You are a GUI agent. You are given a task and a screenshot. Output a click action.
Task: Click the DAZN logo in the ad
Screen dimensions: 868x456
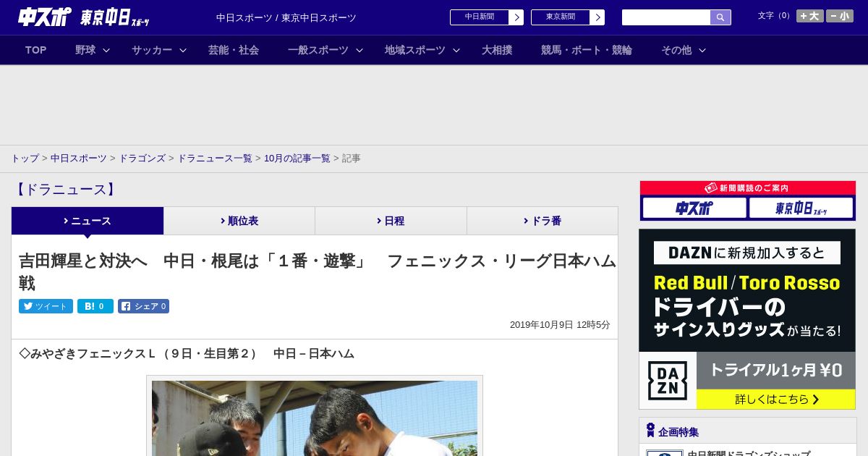click(668, 380)
